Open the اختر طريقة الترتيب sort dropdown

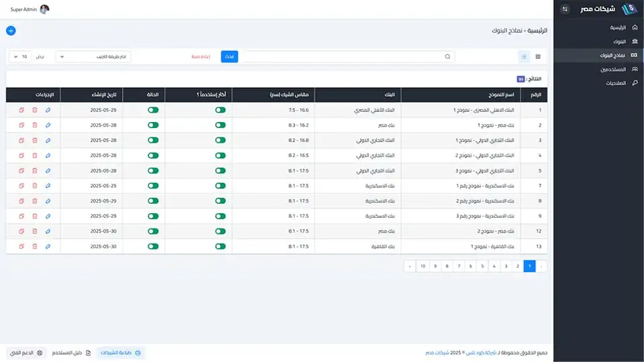click(x=93, y=56)
